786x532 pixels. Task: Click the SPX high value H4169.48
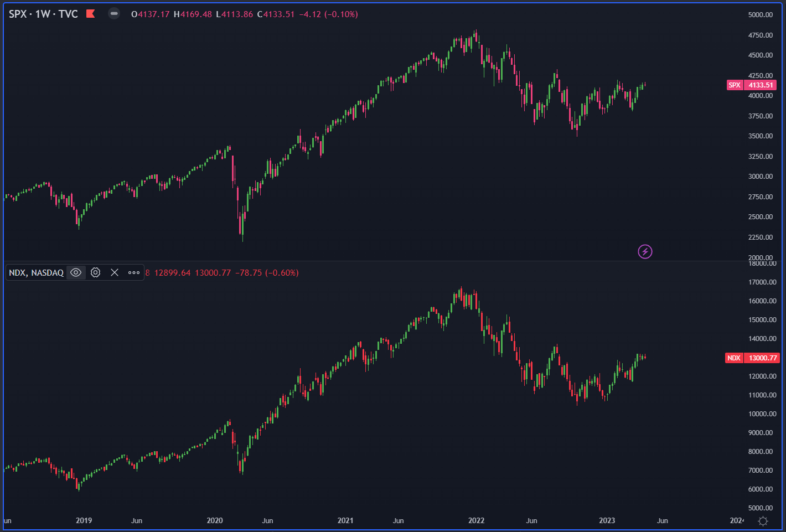coord(193,14)
